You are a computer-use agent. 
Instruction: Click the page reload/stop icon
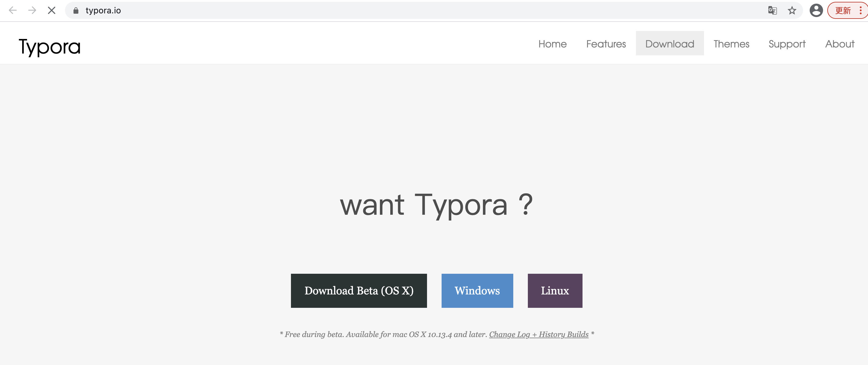(x=51, y=10)
